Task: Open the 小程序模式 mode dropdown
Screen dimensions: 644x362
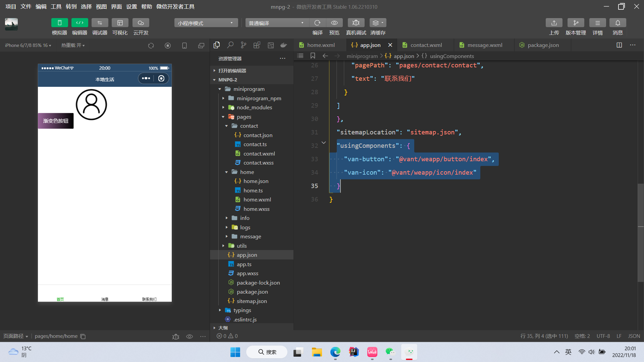Action: (x=206, y=23)
